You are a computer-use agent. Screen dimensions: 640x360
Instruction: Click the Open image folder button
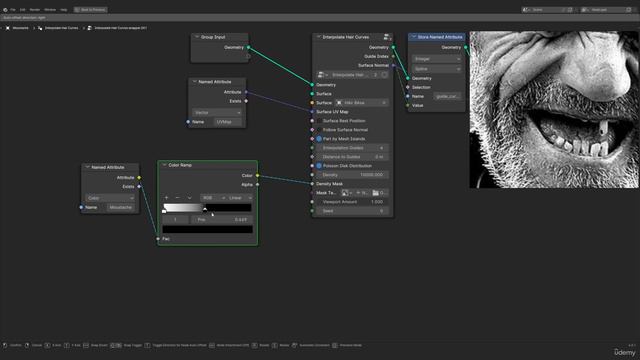coord(380,193)
